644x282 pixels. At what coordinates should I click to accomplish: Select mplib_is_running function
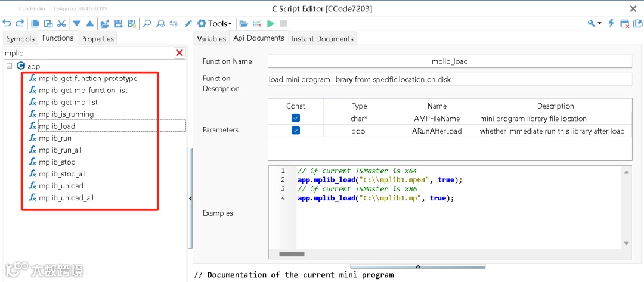[x=66, y=114]
